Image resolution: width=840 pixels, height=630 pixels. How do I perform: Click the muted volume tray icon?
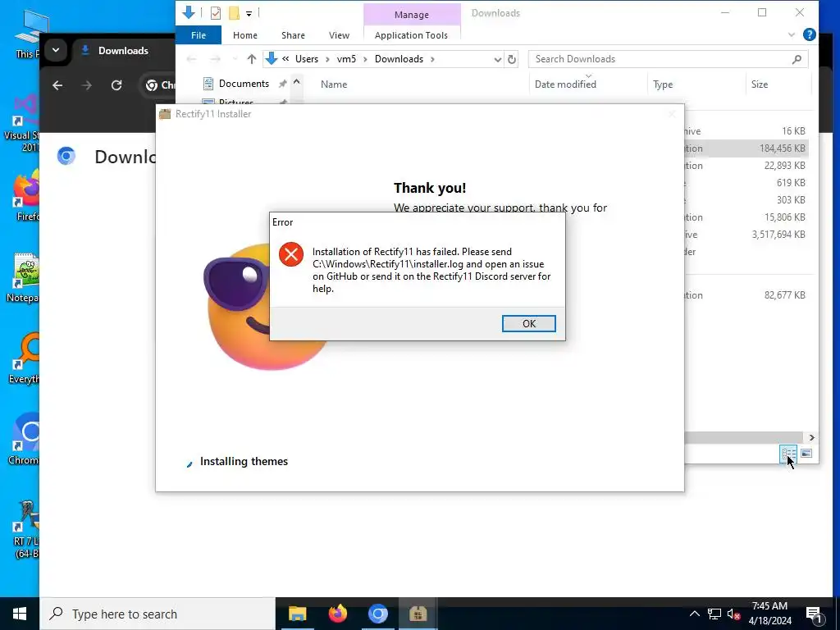click(734, 614)
